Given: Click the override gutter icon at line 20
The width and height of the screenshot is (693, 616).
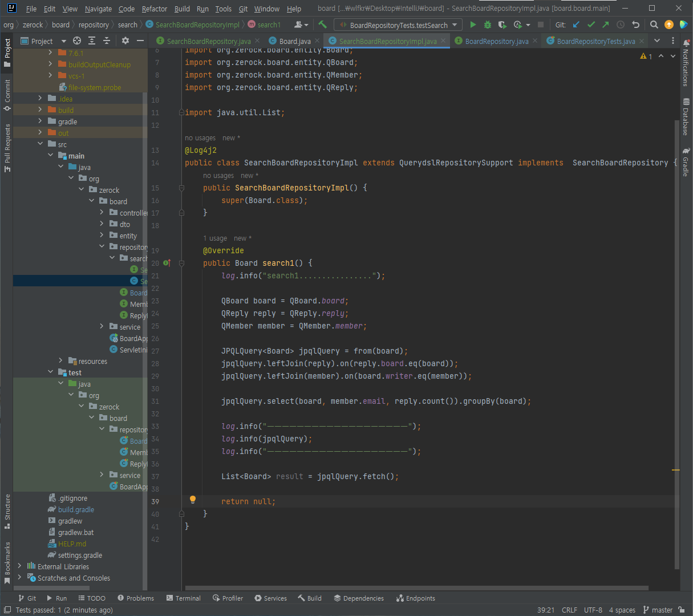Looking at the screenshot, I should point(167,263).
